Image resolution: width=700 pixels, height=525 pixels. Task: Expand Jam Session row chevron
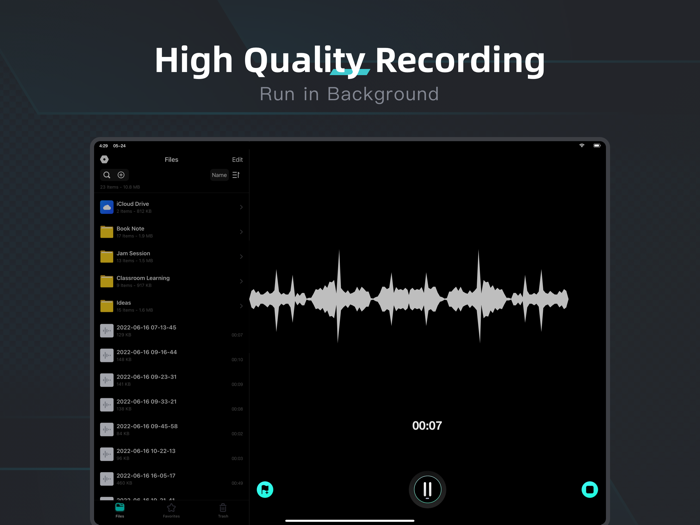tap(241, 257)
